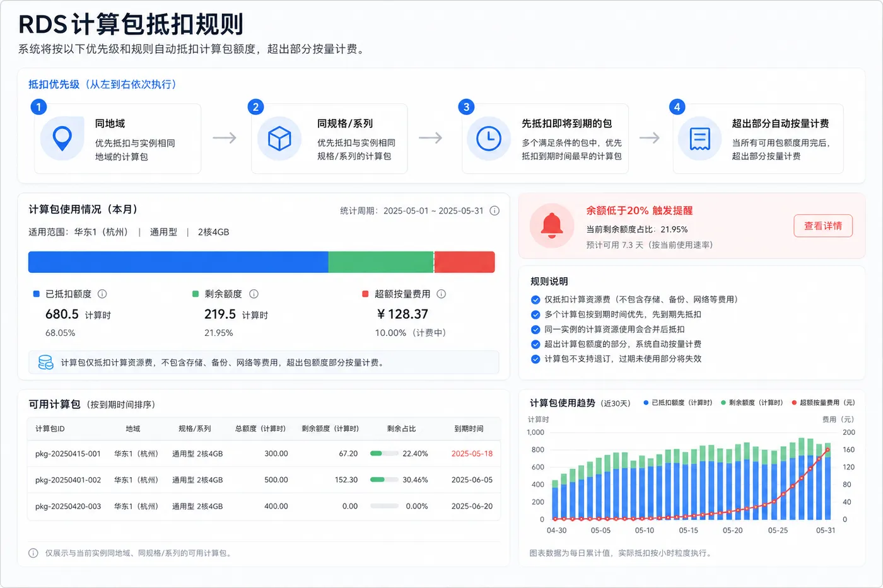
Task: Click the expiry date 2025-06-05
Action: click(x=472, y=480)
